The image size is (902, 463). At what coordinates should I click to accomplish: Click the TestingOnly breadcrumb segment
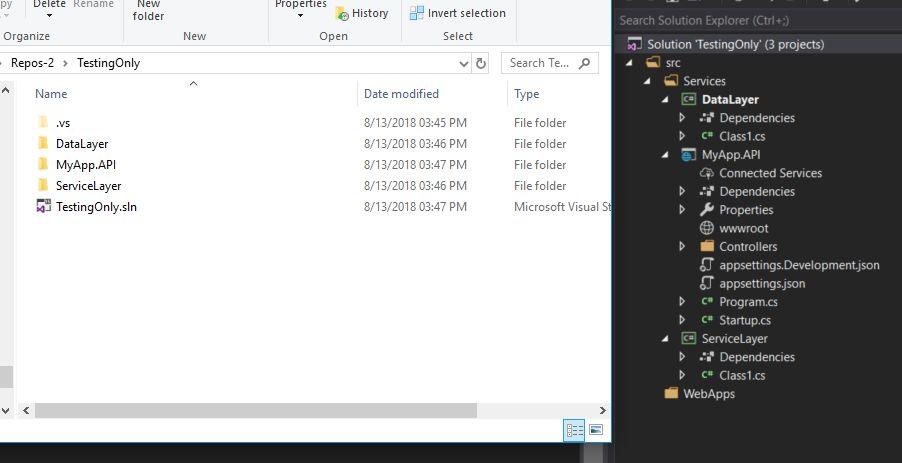(x=109, y=63)
